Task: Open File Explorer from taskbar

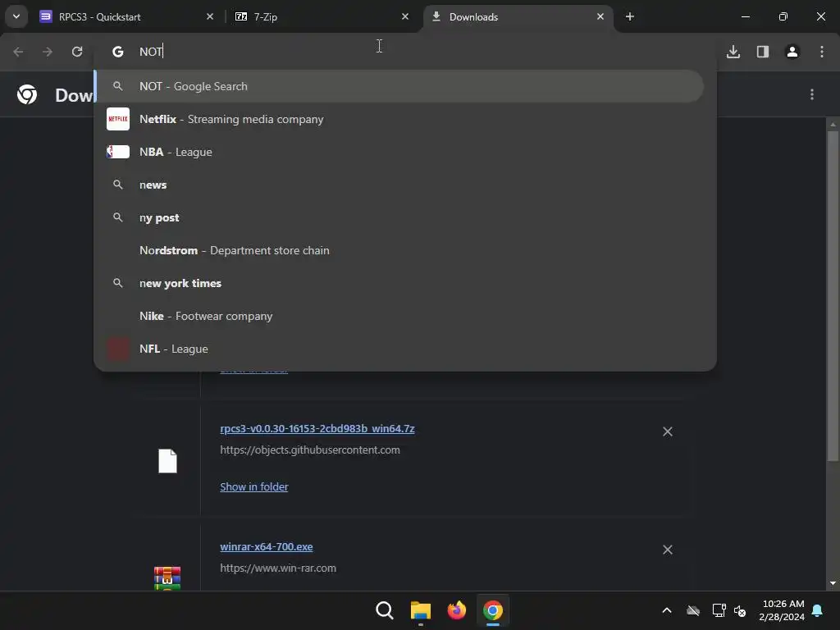Action: 421,610
